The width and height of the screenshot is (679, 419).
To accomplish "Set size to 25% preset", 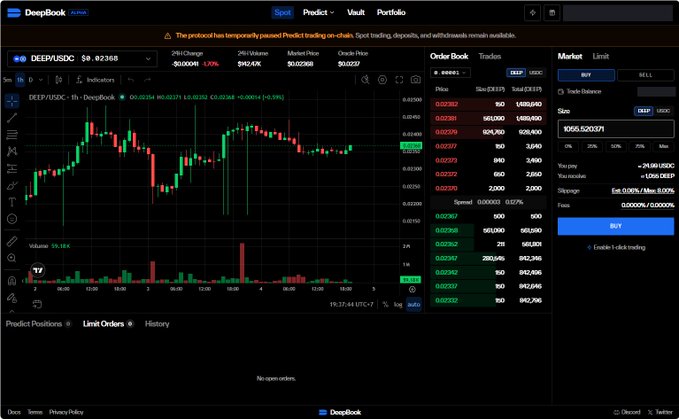I will [592, 146].
